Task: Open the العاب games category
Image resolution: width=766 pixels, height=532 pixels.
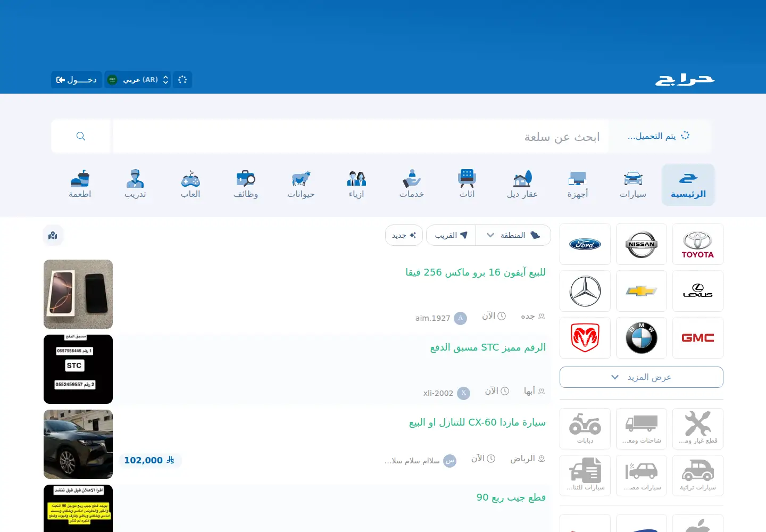Action: tap(190, 185)
